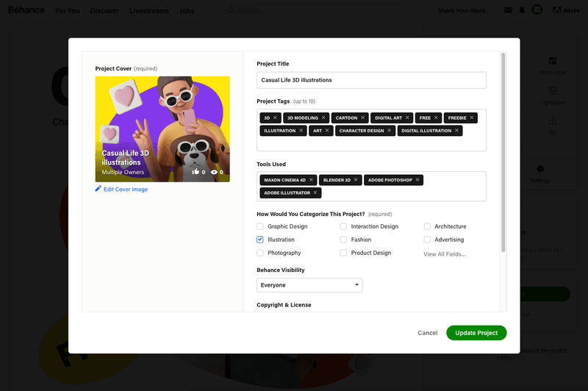The width and height of the screenshot is (588, 391).
Task: Click the Project Title input field
Action: pos(371,80)
